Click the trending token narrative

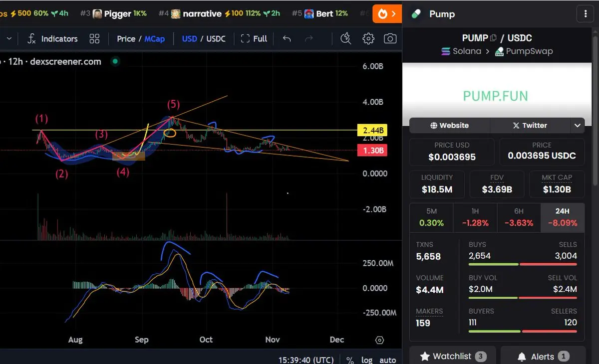tap(220, 13)
